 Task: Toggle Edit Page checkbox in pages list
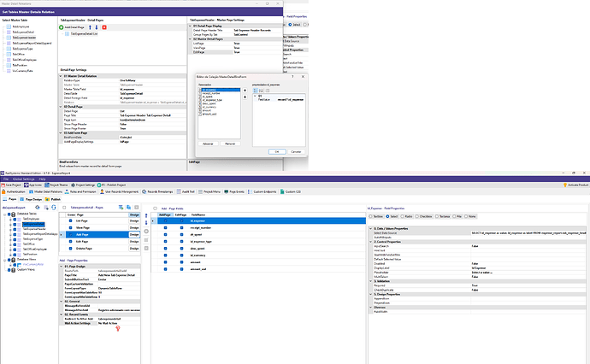pyautogui.click(x=70, y=242)
